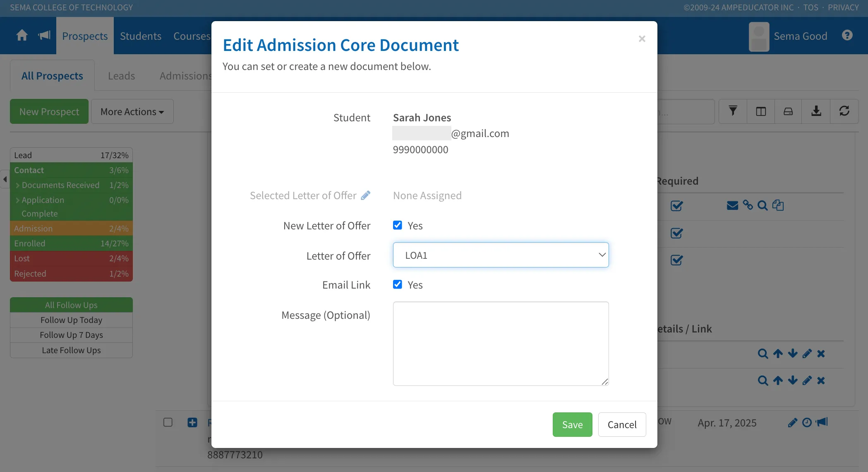Click the Home icon in navbar

click(22, 36)
